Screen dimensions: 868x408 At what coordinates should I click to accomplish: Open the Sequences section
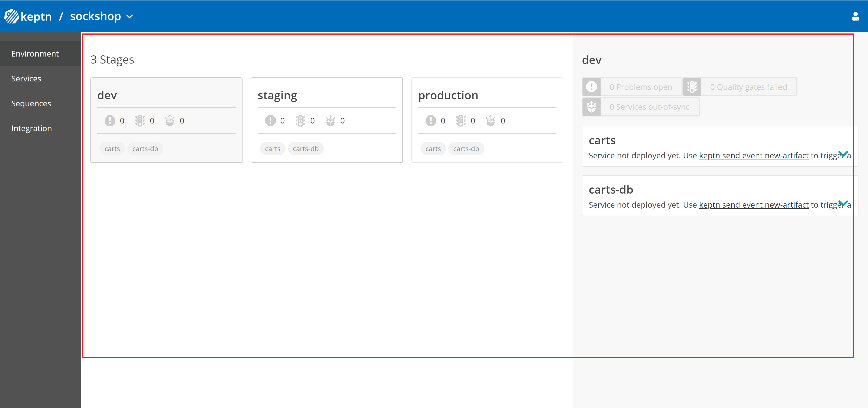[x=31, y=103]
